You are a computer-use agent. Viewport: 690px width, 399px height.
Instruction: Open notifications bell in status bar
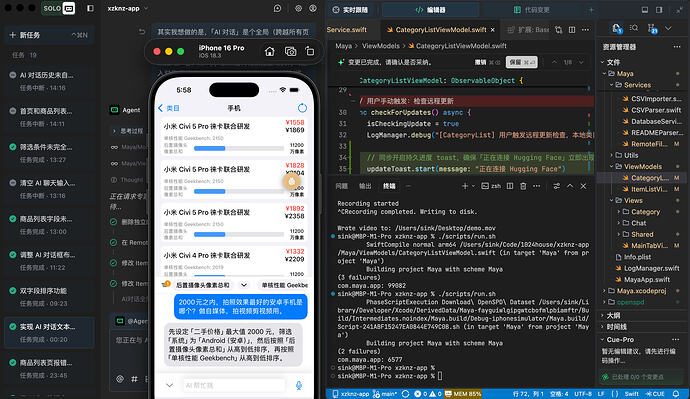[676, 394]
